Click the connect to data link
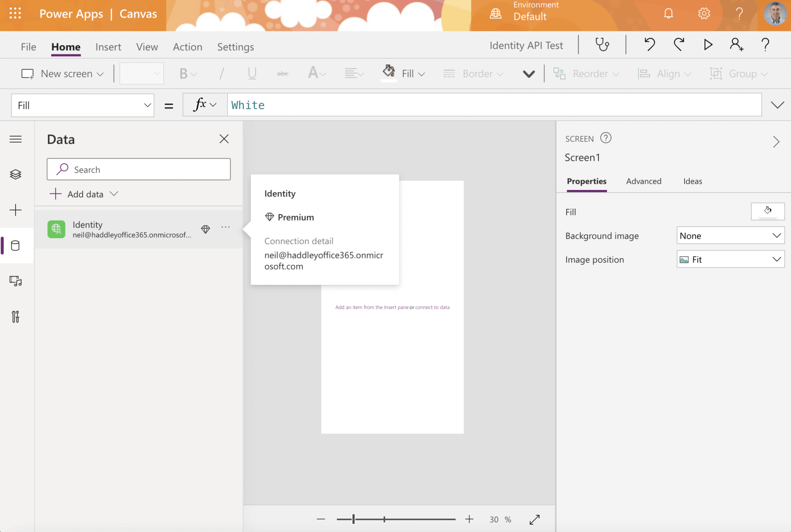 (x=432, y=308)
